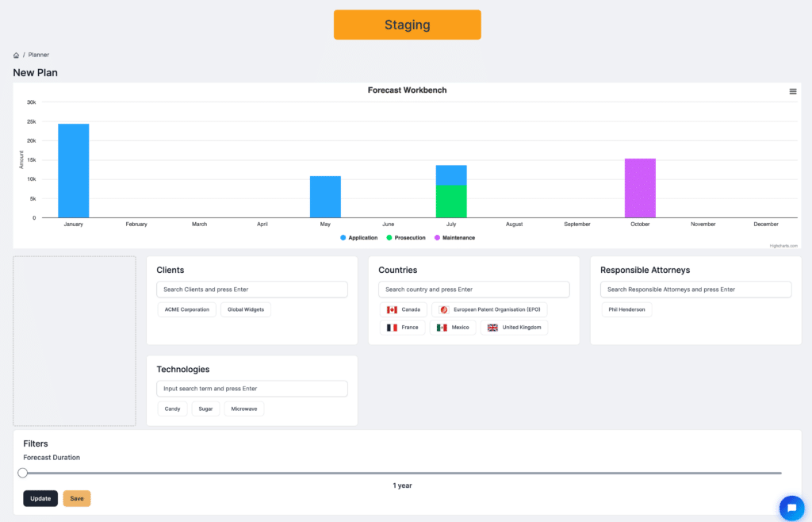Screen dimensions: 812x522
Task: Open the chart hamburger menu
Action: pyautogui.click(x=792, y=92)
